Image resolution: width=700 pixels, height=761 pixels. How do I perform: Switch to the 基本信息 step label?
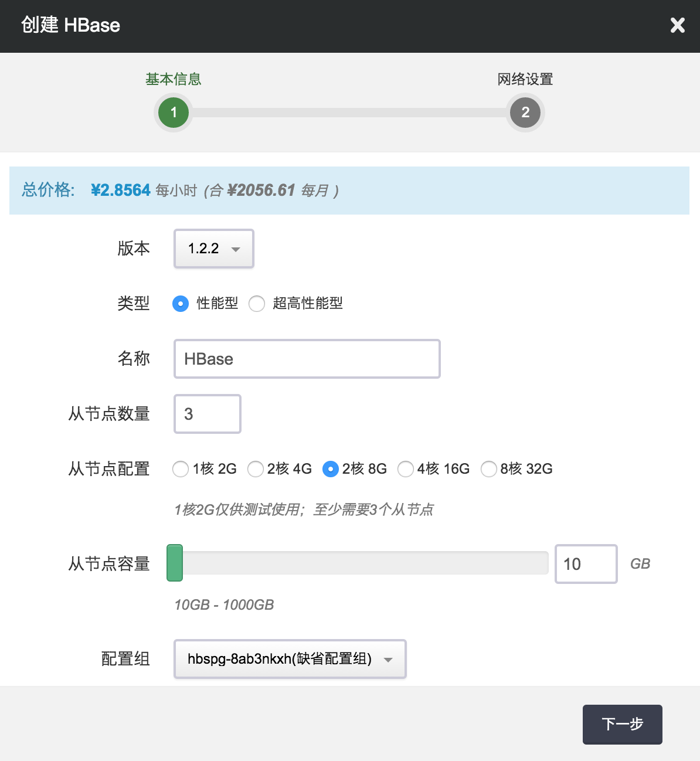point(174,79)
